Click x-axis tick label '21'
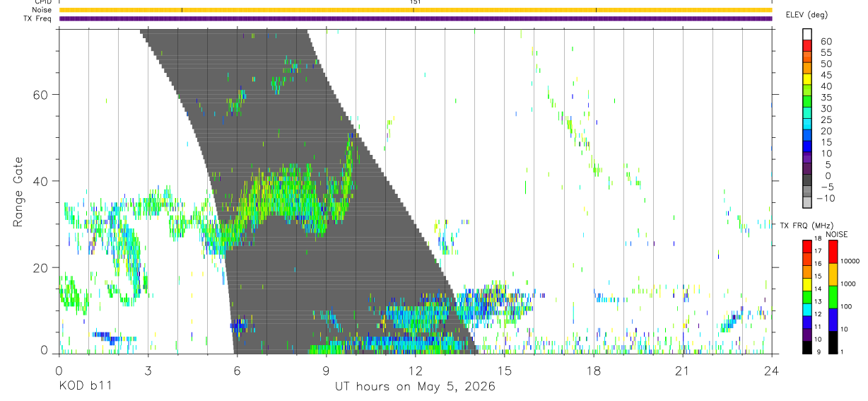This screenshot has height=401, width=868. (683, 370)
